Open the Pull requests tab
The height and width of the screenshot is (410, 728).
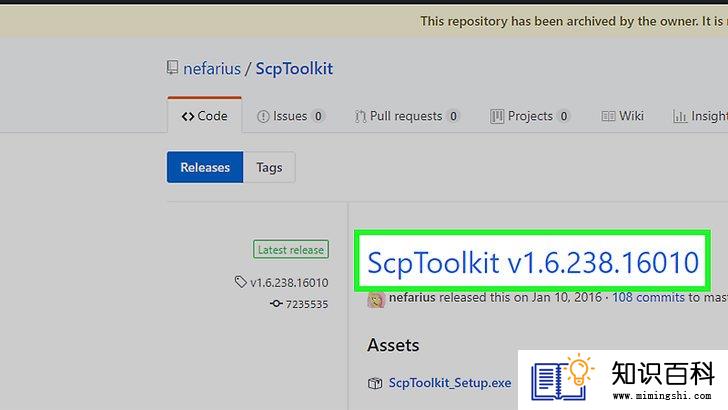click(x=407, y=116)
